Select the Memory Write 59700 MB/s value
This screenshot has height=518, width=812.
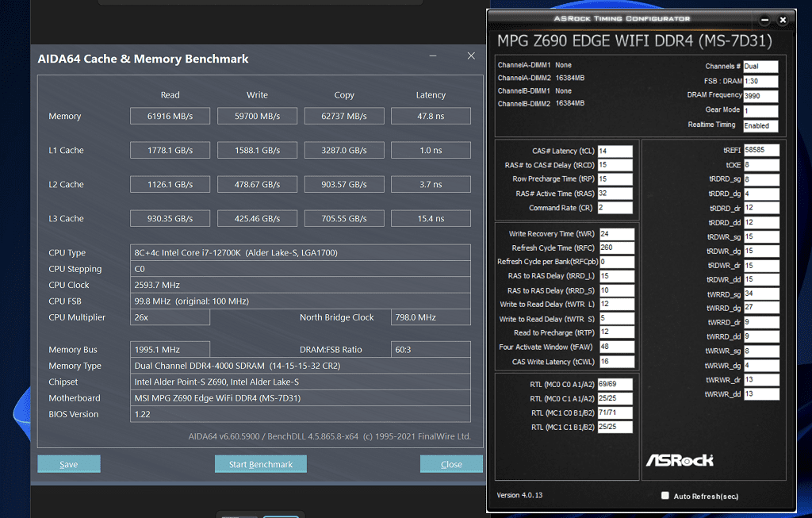point(258,116)
